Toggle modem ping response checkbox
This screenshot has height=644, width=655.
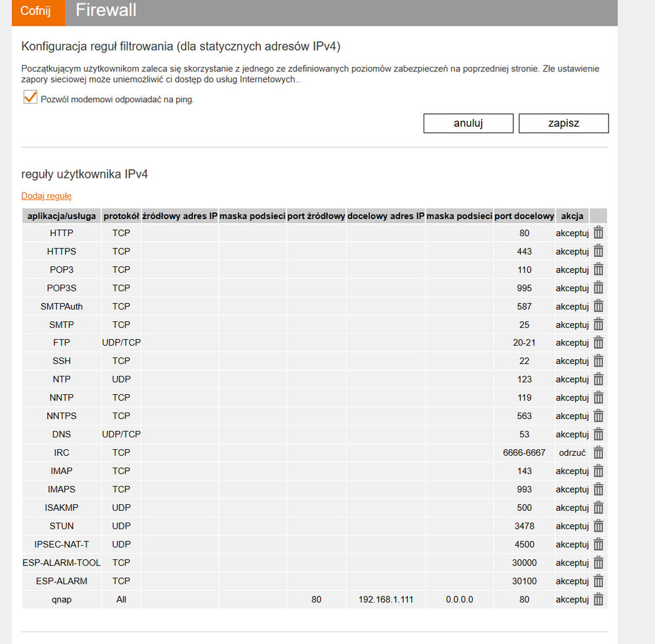(x=30, y=97)
